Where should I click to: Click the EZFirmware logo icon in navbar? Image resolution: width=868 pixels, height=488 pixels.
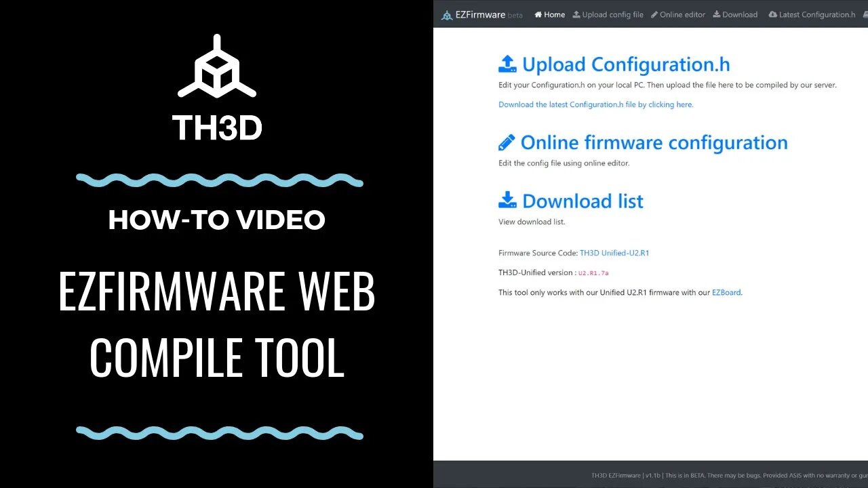447,15
